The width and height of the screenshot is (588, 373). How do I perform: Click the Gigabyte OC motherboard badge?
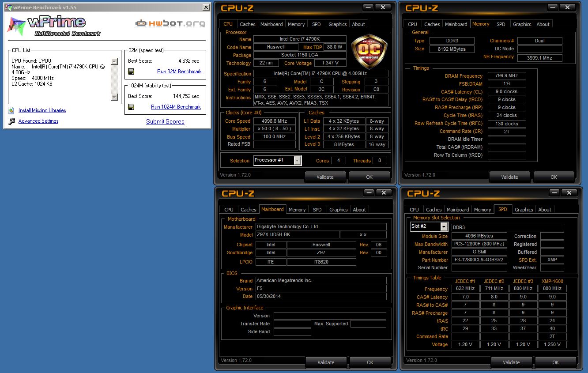coord(369,52)
